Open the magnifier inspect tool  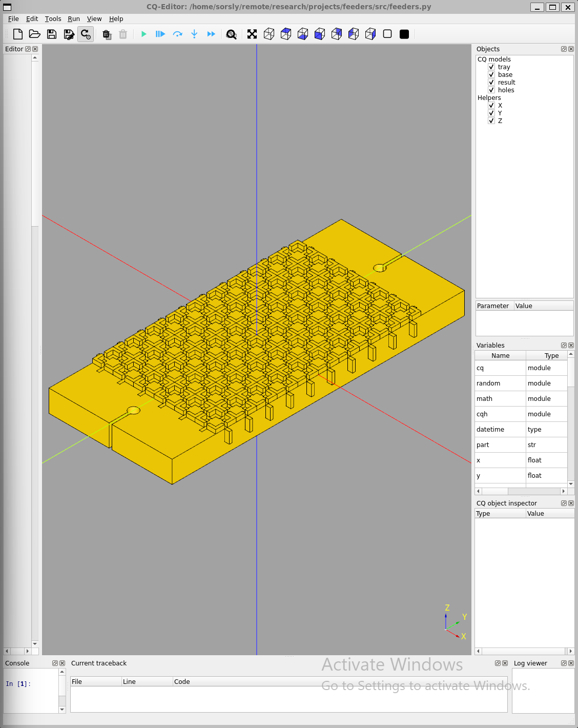[232, 34]
